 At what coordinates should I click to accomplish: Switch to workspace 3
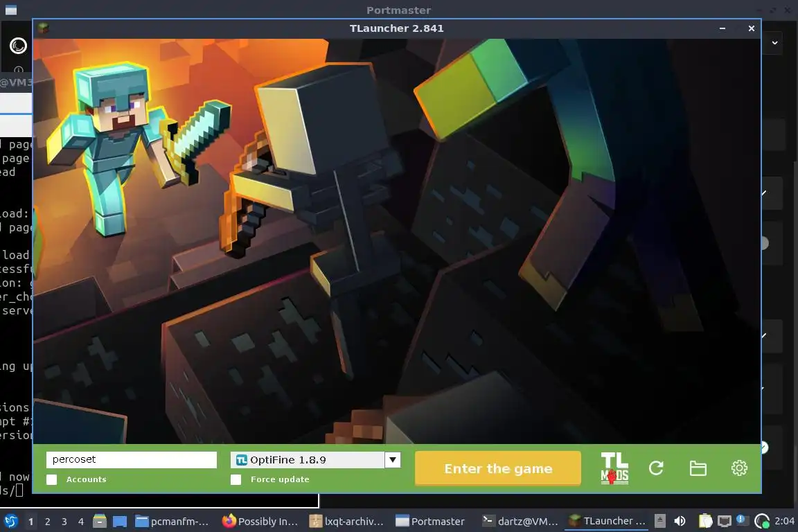tap(64, 522)
